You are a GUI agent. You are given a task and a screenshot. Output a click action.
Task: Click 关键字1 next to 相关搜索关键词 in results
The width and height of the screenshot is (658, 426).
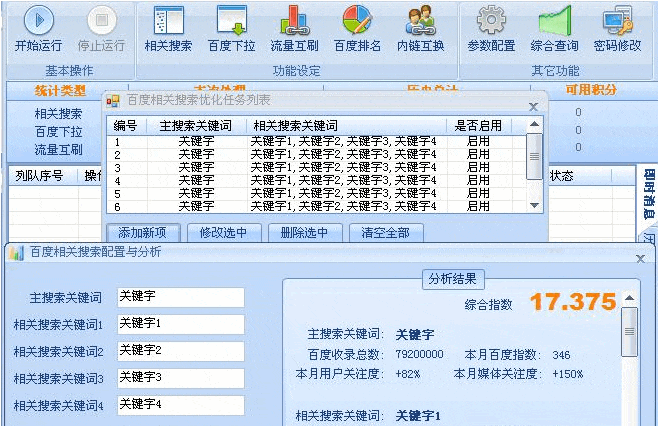click(x=418, y=416)
